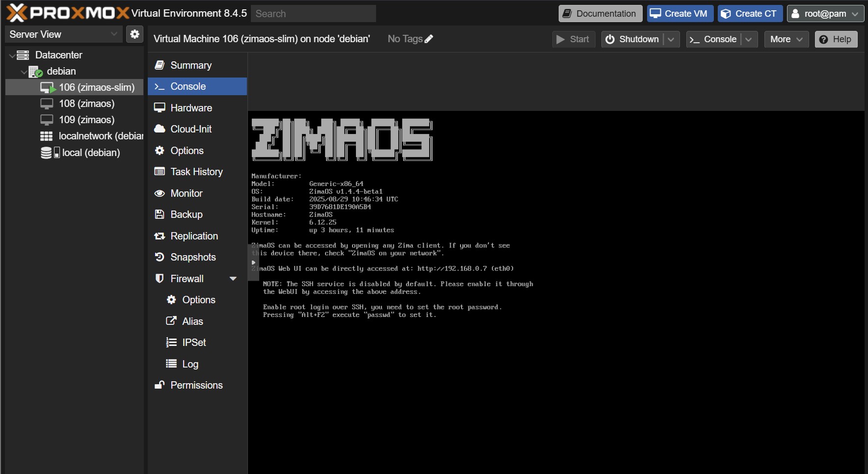Select VM 108 (zimaos) in tree
The width and height of the screenshot is (868, 474).
tap(86, 104)
